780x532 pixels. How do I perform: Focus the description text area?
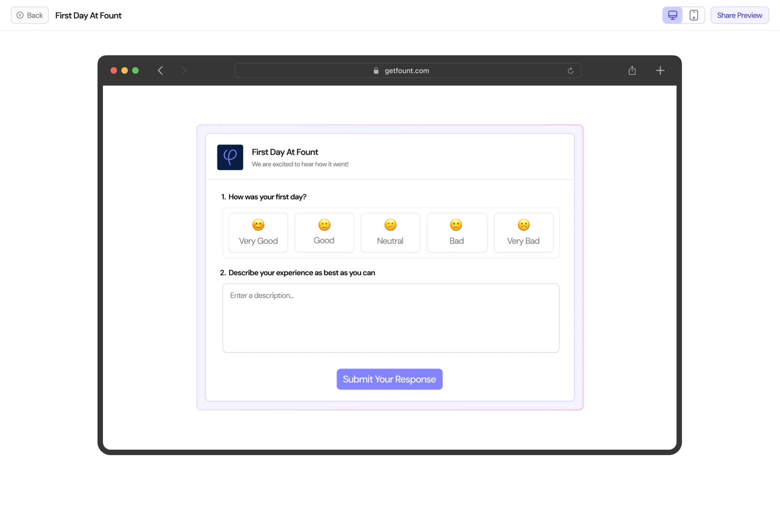click(x=391, y=318)
